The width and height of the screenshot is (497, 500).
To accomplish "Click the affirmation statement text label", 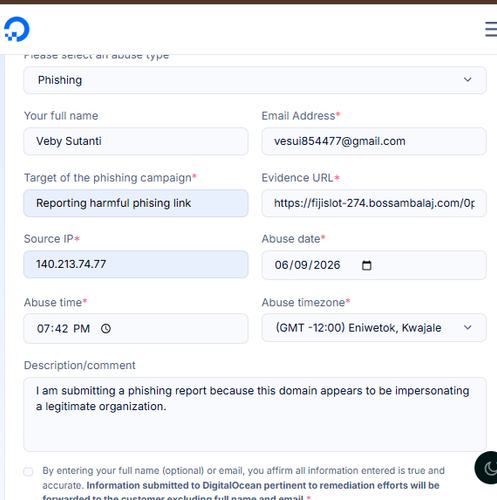I will coord(243,485).
